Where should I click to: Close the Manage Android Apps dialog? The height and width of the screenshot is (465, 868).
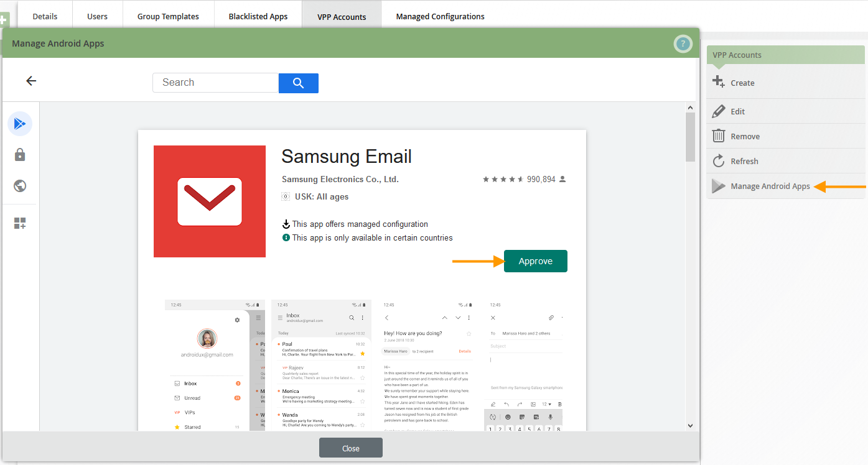(x=351, y=448)
